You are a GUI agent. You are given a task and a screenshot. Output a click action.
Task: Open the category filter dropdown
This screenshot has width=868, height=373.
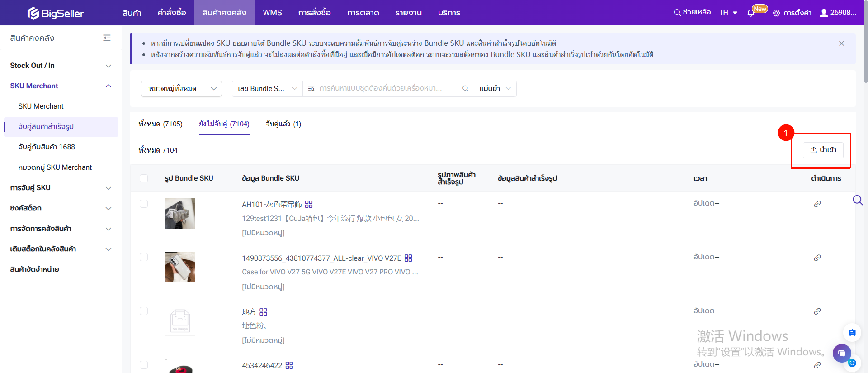[x=181, y=89]
